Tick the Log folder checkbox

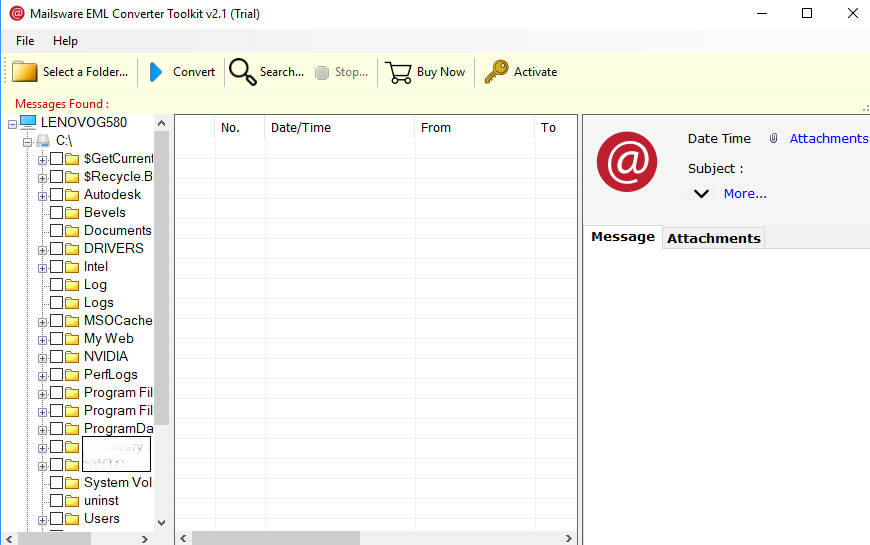click(x=56, y=285)
